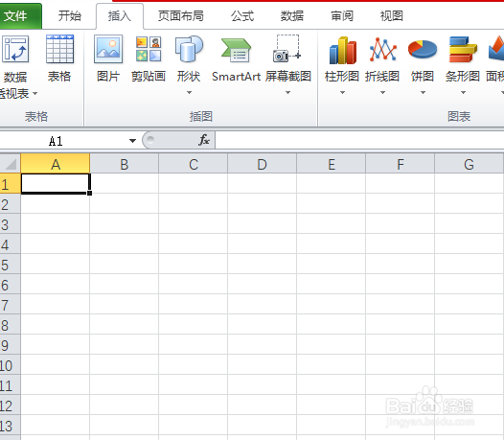Viewport: 504px width, 440px height.
Task: Select column D header
Action: point(262,164)
